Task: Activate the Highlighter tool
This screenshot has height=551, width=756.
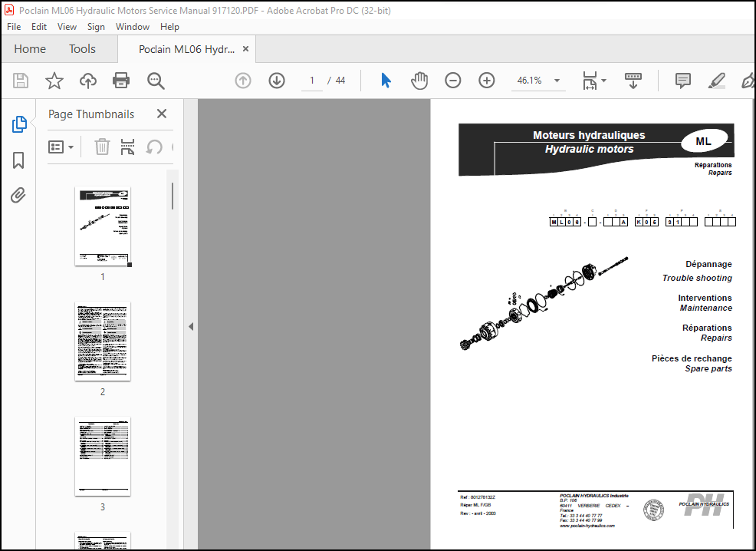Action: 716,80
